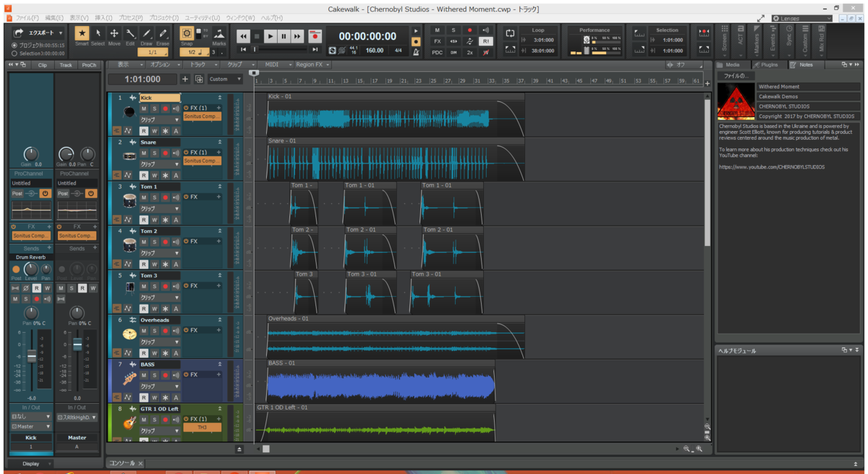Open the Marks landmark settings

coord(219,34)
